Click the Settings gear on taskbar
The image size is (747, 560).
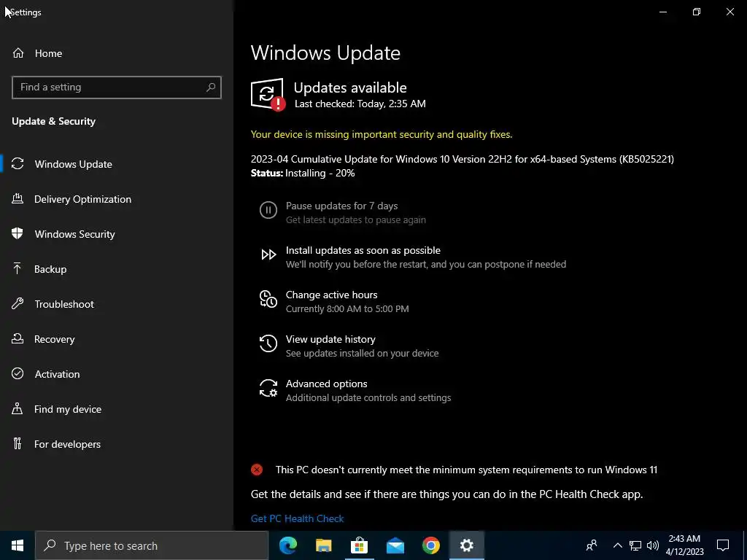coord(467,545)
